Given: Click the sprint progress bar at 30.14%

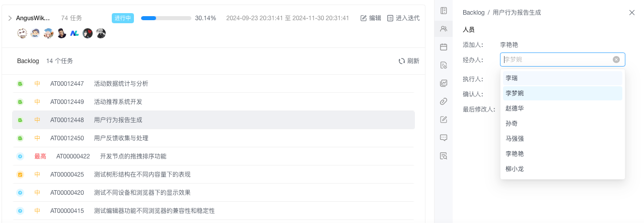Looking at the screenshot, I should tap(166, 18).
